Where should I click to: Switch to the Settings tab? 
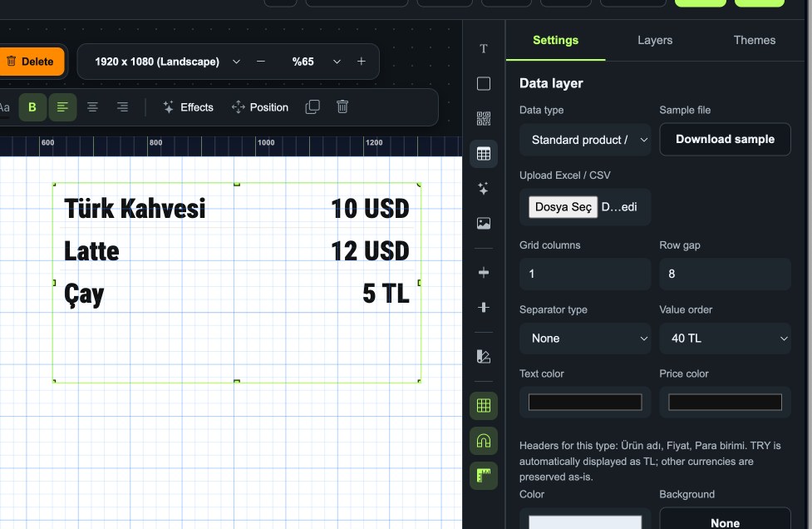(556, 41)
